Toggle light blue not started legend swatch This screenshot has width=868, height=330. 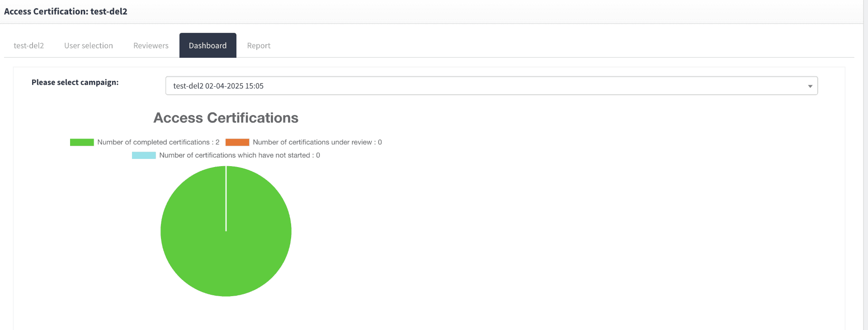144,155
